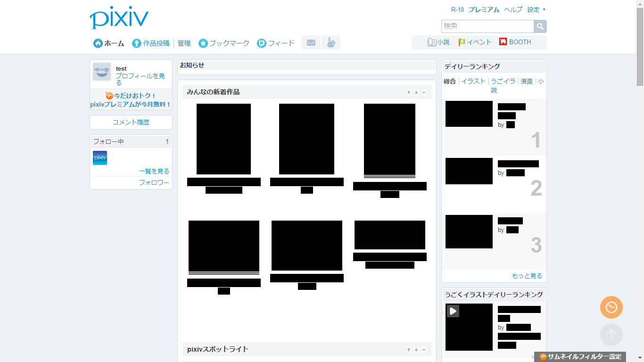This screenshot has width=644, height=362.
Task: Click the floating orange clock icon
Action: 611,307
